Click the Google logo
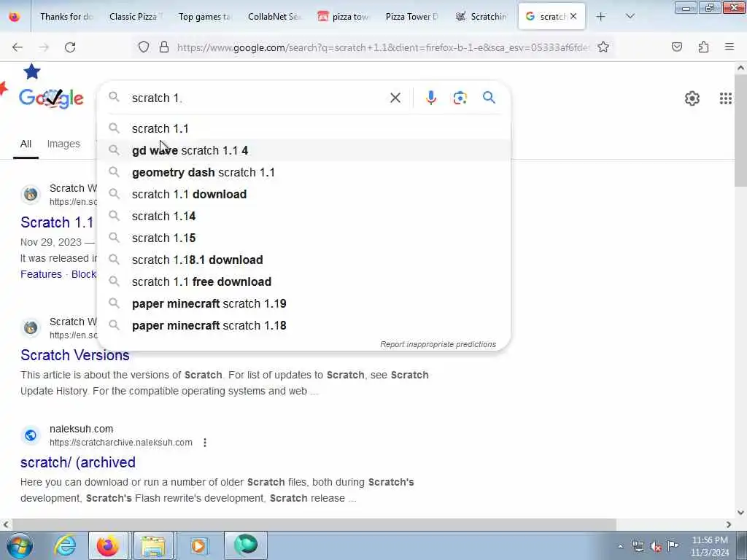This screenshot has height=560, width=747. pos(51,98)
